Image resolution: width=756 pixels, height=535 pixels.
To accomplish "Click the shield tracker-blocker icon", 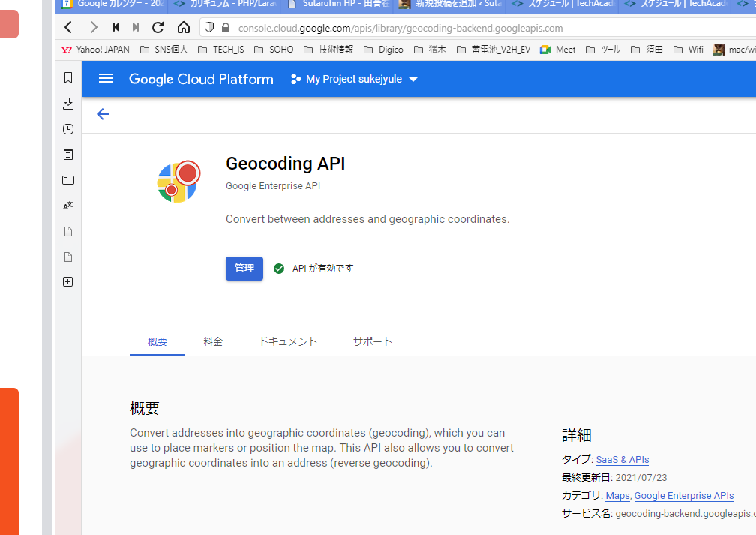I will point(208,28).
